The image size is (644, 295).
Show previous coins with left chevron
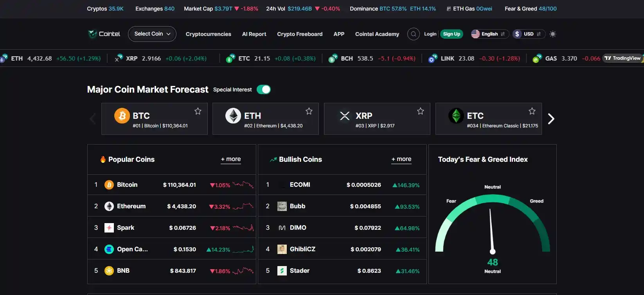(x=93, y=119)
